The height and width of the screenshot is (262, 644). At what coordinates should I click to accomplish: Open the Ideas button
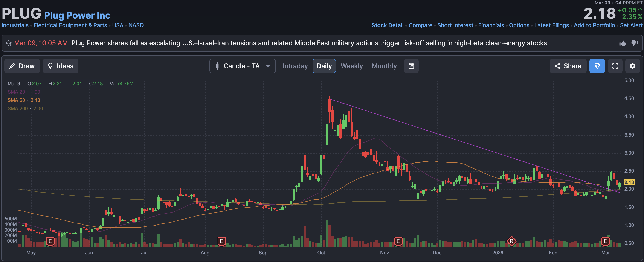point(60,66)
